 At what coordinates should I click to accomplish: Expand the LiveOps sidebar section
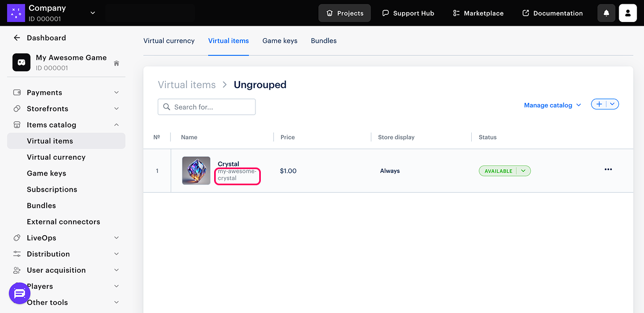(x=116, y=238)
